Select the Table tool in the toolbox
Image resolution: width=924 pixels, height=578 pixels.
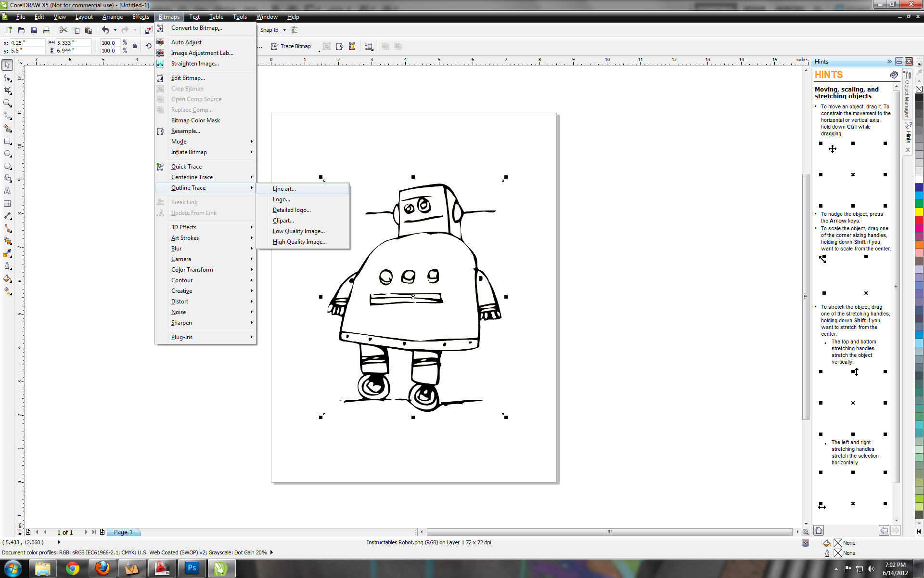[7, 203]
